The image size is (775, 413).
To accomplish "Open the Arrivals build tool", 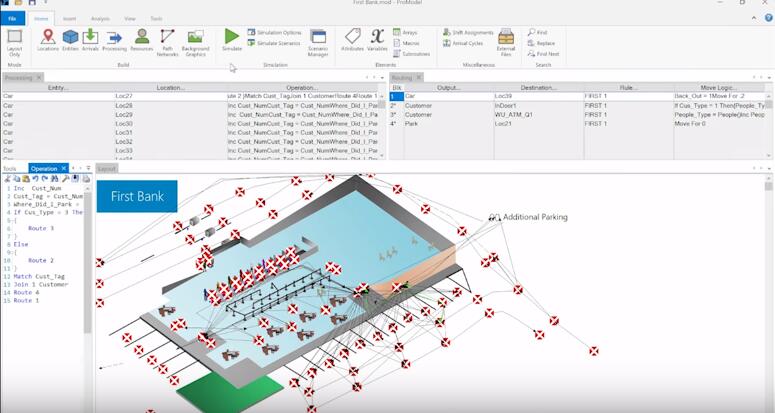I will [90, 40].
